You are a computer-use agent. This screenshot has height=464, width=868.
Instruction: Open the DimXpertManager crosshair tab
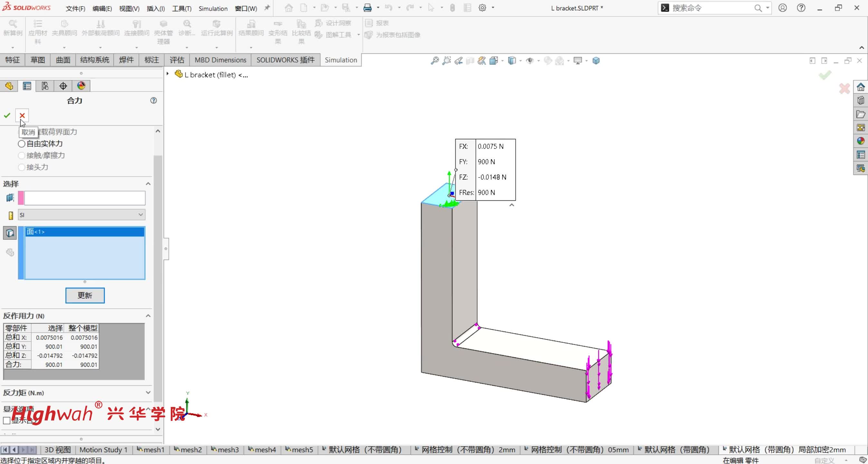(x=63, y=86)
